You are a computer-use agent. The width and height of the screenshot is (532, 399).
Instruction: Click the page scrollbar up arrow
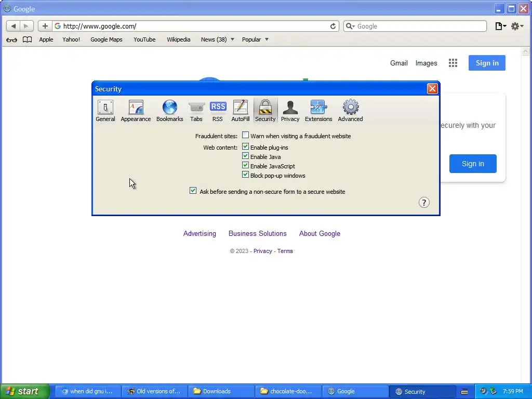pyautogui.click(x=525, y=51)
